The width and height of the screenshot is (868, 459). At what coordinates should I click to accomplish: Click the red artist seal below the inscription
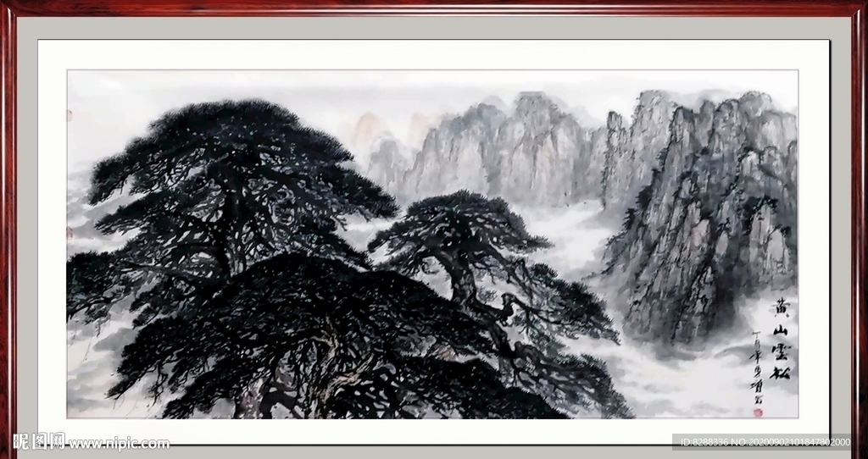click(x=758, y=412)
